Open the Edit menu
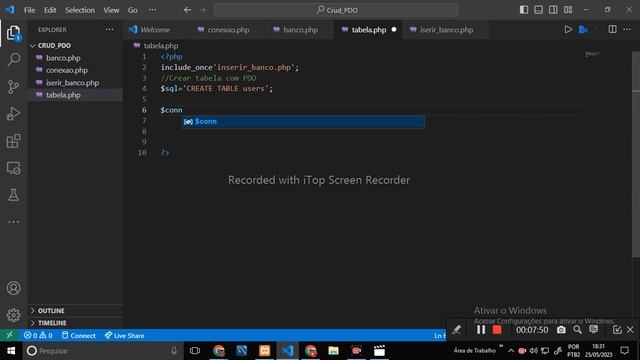640x360 pixels. tap(50, 10)
